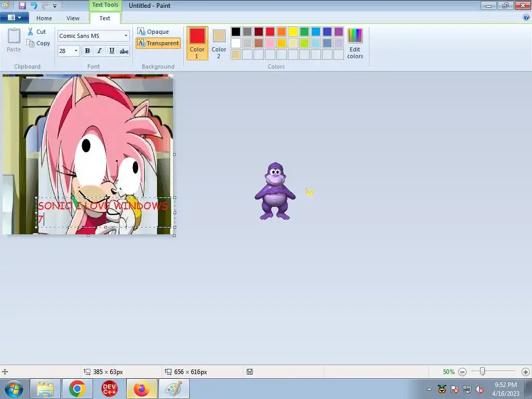Pick the white color swatch

pos(236,43)
